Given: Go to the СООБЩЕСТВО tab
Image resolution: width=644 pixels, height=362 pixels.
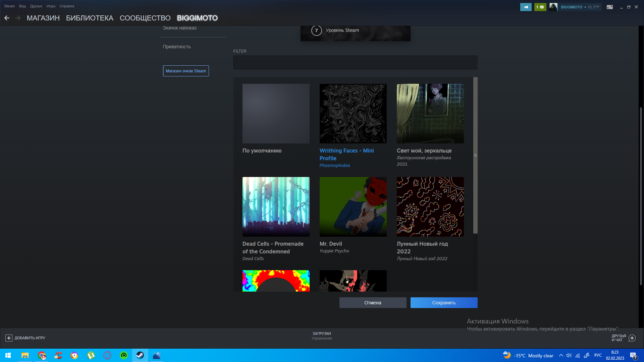Looking at the screenshot, I should [x=145, y=18].
